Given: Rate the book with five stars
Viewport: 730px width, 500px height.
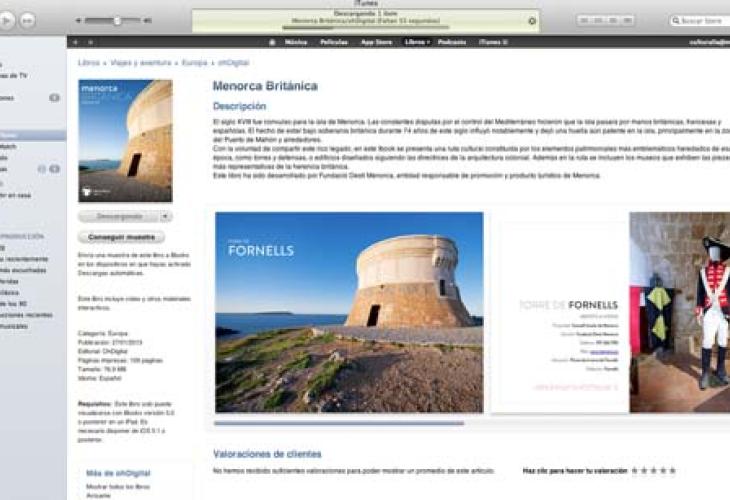Looking at the screenshot, I should 672,470.
